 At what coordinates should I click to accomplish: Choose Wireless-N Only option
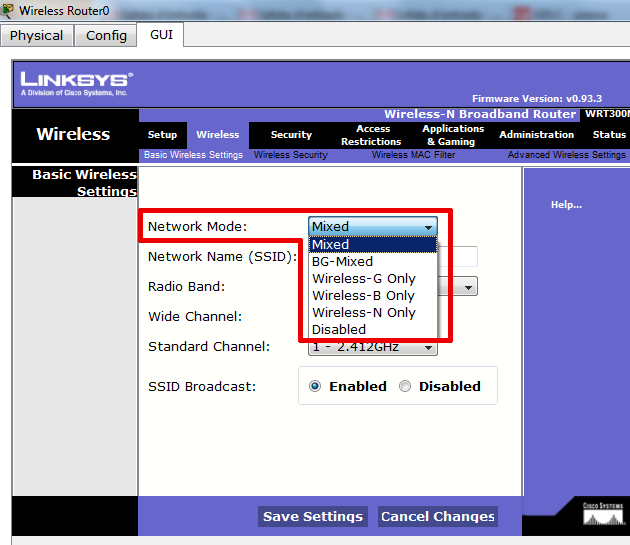363,312
